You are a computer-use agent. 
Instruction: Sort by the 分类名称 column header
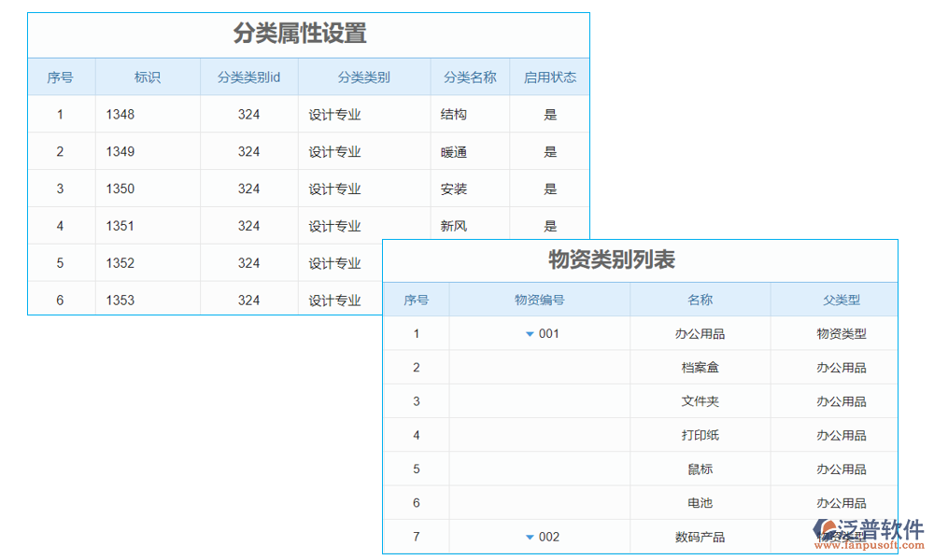[469, 77]
